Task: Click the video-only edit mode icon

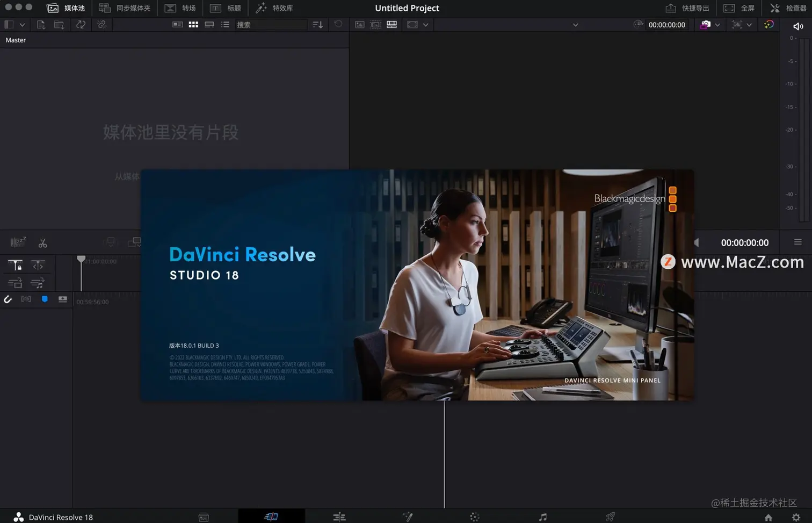Action: click(15, 282)
